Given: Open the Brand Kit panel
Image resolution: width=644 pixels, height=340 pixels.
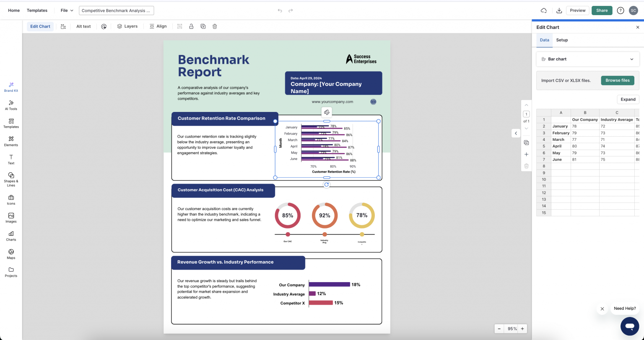Looking at the screenshot, I should coord(10,86).
